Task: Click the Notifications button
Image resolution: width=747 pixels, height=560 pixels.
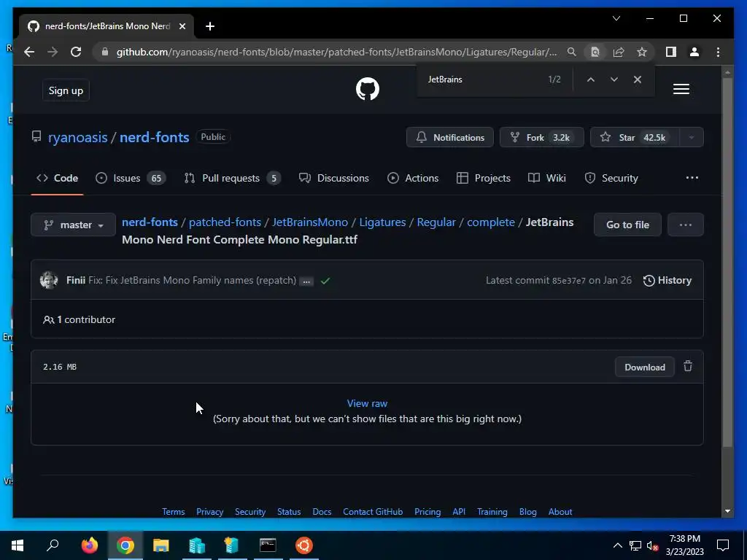Action: click(449, 137)
